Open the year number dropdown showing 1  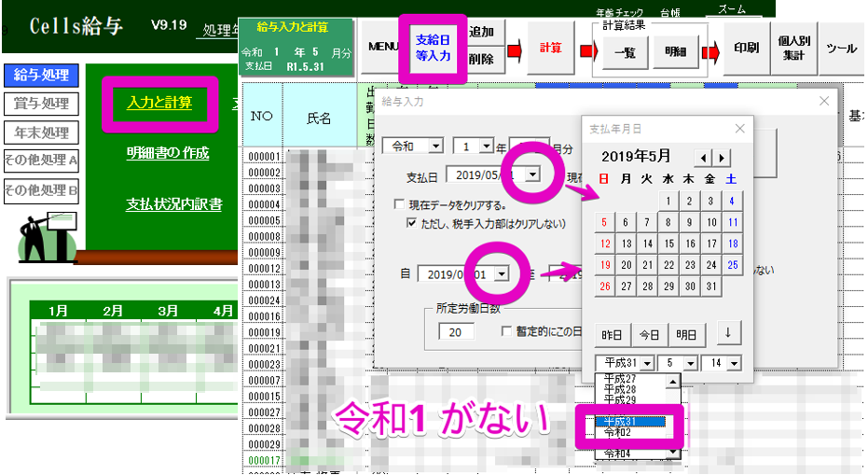(486, 147)
